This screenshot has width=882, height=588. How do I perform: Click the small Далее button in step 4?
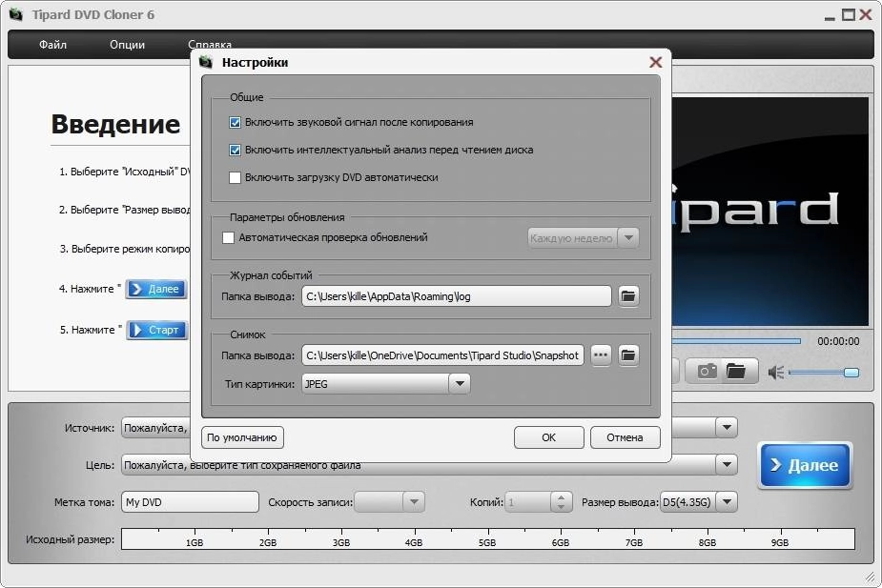tap(155, 289)
